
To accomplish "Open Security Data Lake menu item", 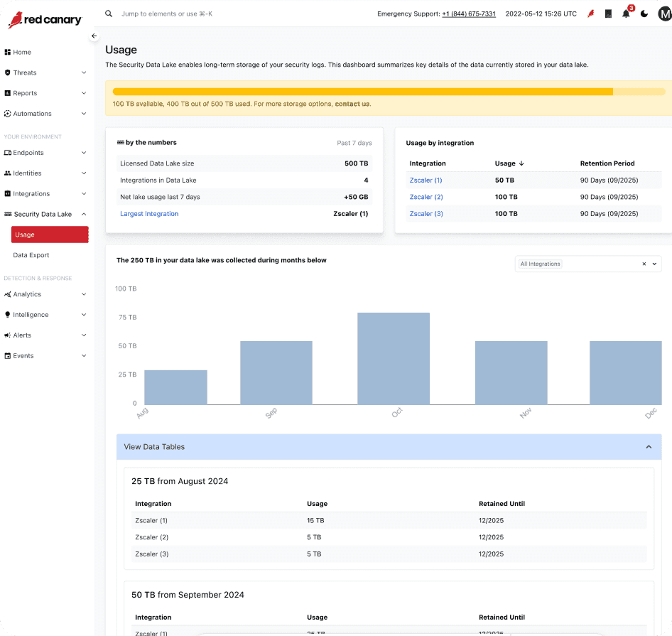I will click(43, 214).
